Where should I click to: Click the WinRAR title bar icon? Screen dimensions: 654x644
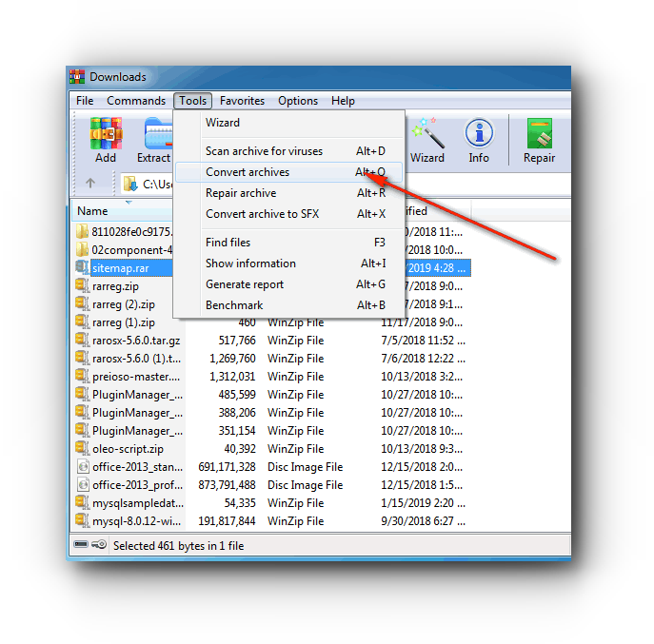pyautogui.click(x=77, y=77)
